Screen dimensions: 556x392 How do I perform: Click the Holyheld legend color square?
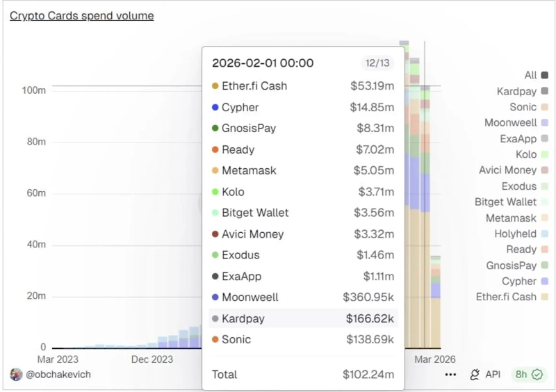click(x=544, y=234)
